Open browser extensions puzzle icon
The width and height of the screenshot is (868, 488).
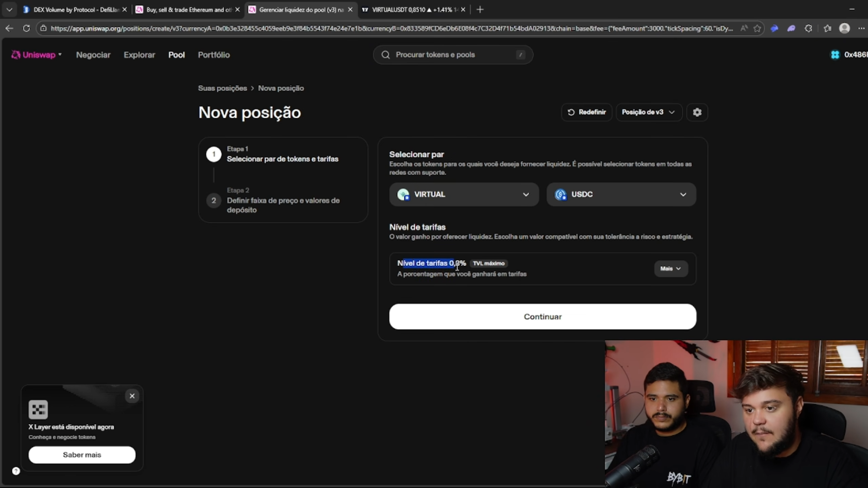pos(808,28)
